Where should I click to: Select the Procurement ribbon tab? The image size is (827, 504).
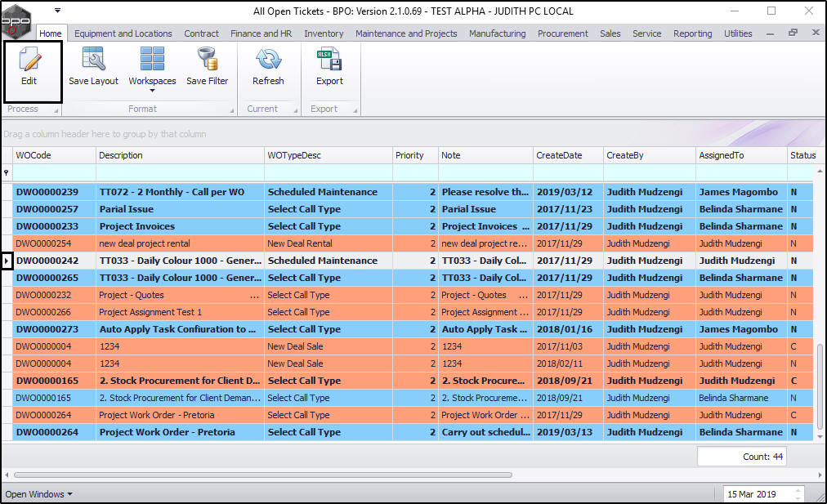pos(562,33)
